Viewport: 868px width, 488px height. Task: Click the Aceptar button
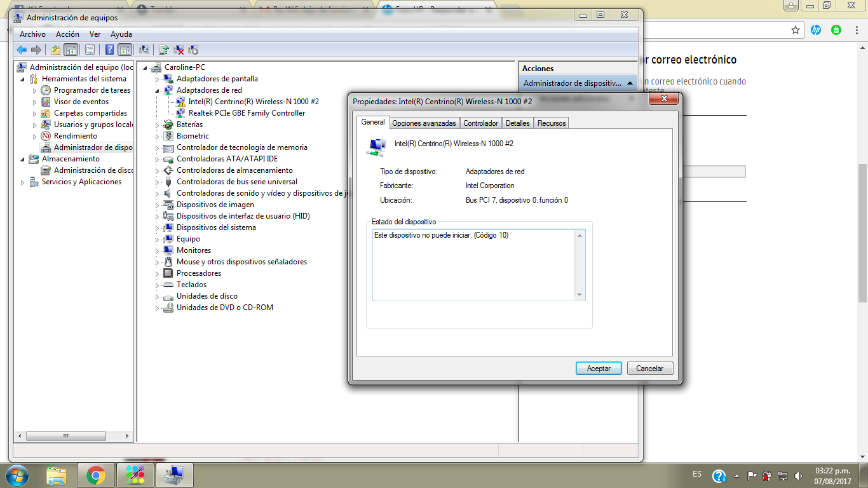click(x=599, y=369)
